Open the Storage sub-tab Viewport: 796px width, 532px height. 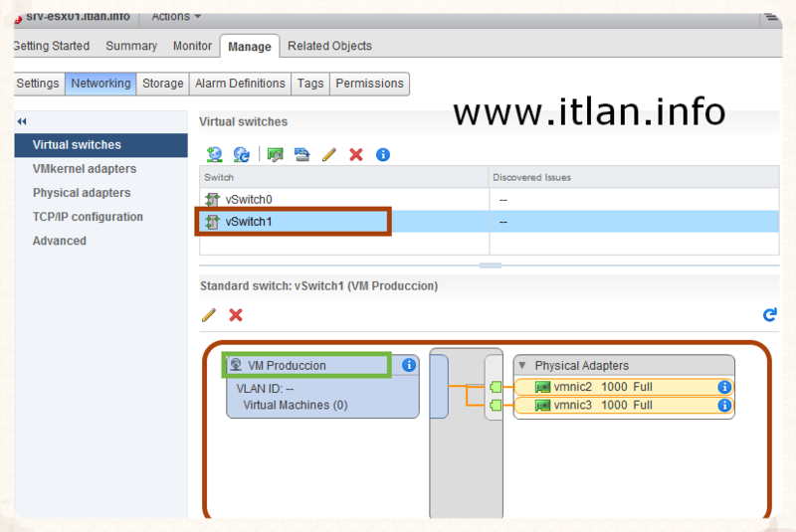[x=162, y=84]
